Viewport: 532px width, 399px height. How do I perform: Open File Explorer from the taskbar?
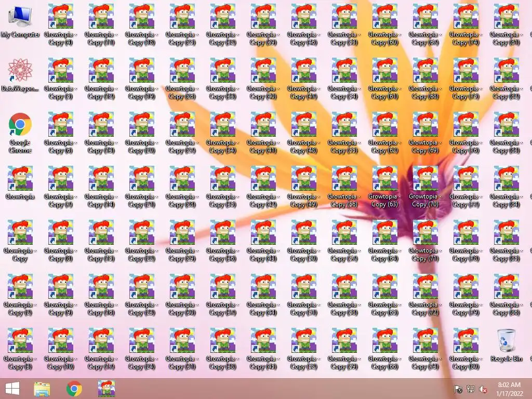point(42,389)
